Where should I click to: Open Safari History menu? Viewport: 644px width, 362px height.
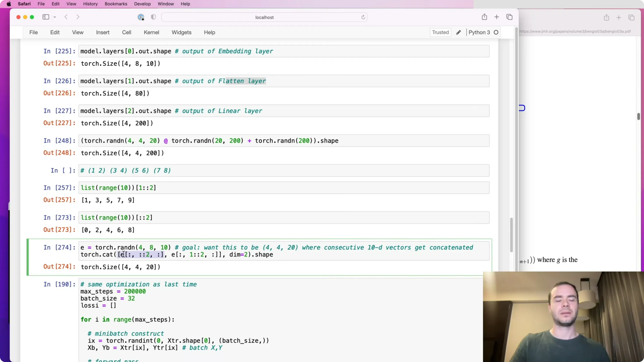pyautogui.click(x=90, y=4)
